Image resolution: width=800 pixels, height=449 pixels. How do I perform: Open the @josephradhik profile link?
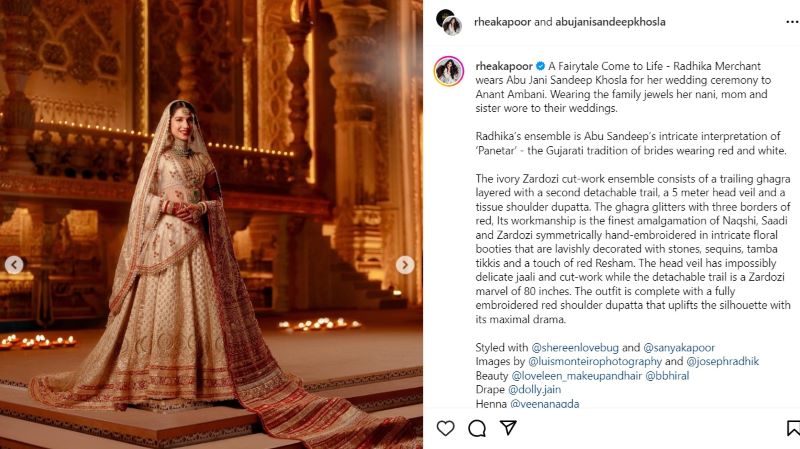coord(722,361)
